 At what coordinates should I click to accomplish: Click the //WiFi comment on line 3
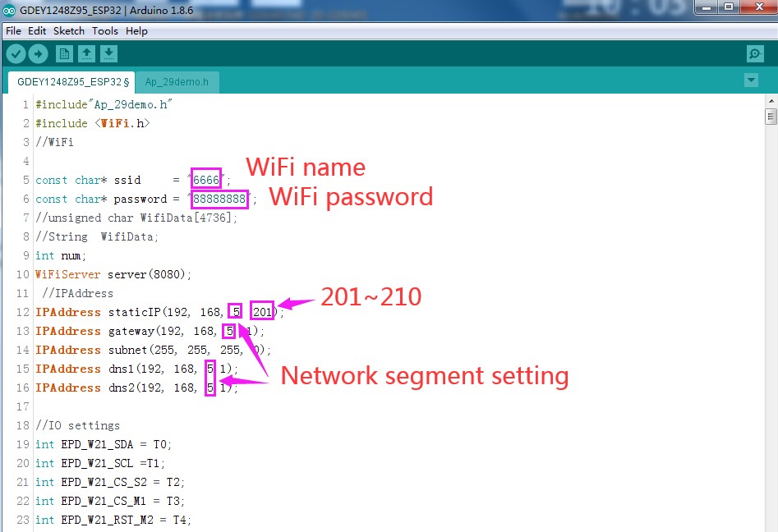54,142
